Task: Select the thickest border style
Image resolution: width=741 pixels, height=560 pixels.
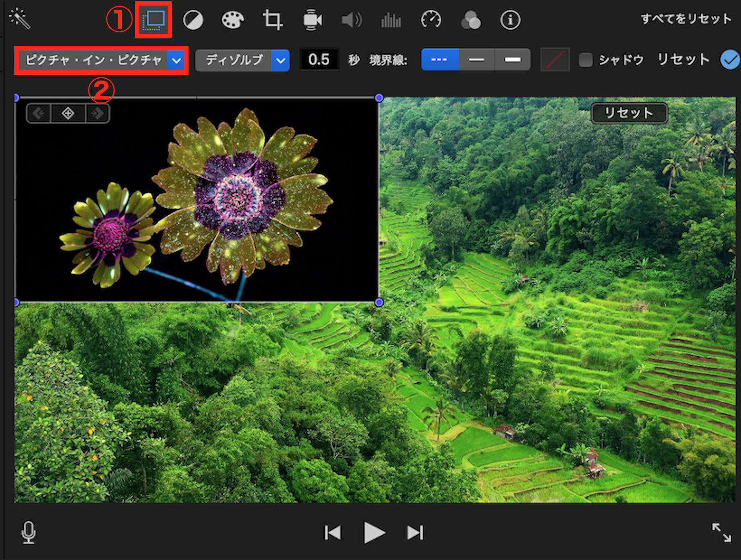Action: (512, 60)
